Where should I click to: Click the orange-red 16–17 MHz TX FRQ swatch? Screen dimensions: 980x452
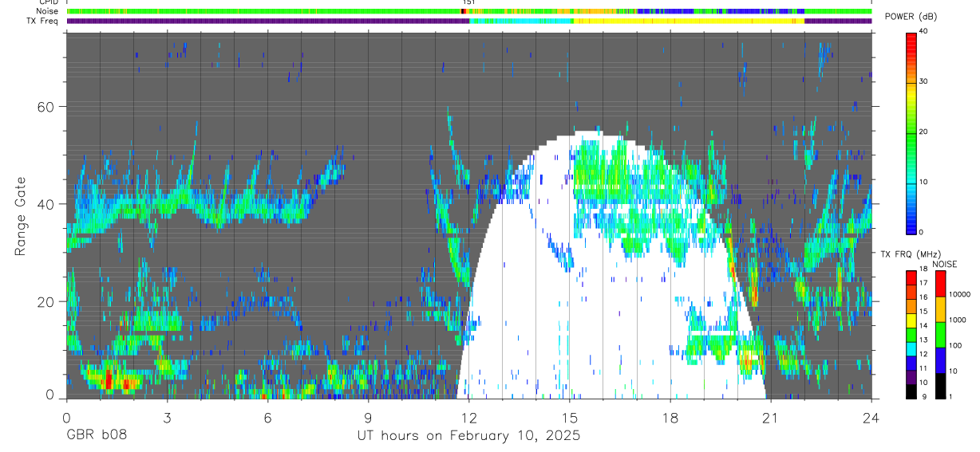(x=911, y=290)
